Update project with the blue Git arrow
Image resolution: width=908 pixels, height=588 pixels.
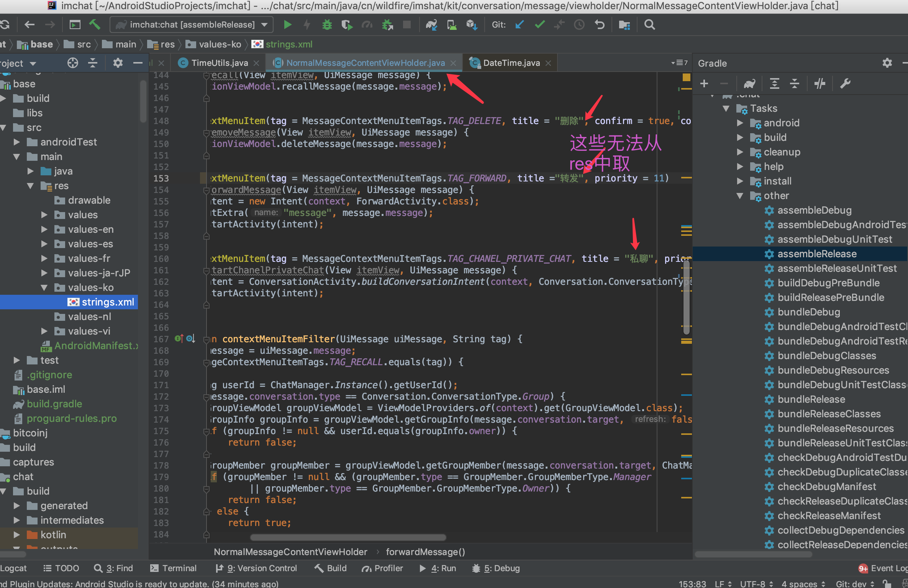[x=519, y=24]
